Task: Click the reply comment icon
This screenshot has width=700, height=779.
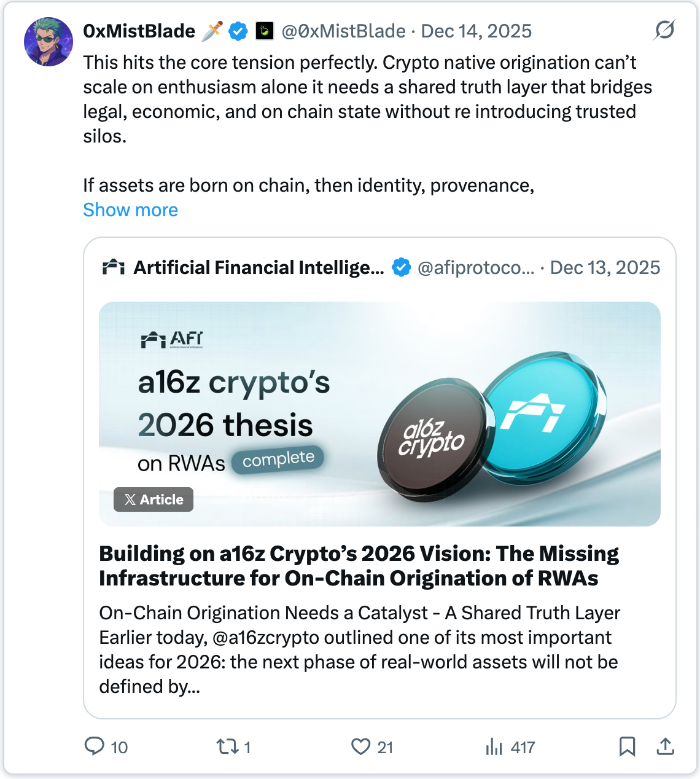Action: (95, 746)
